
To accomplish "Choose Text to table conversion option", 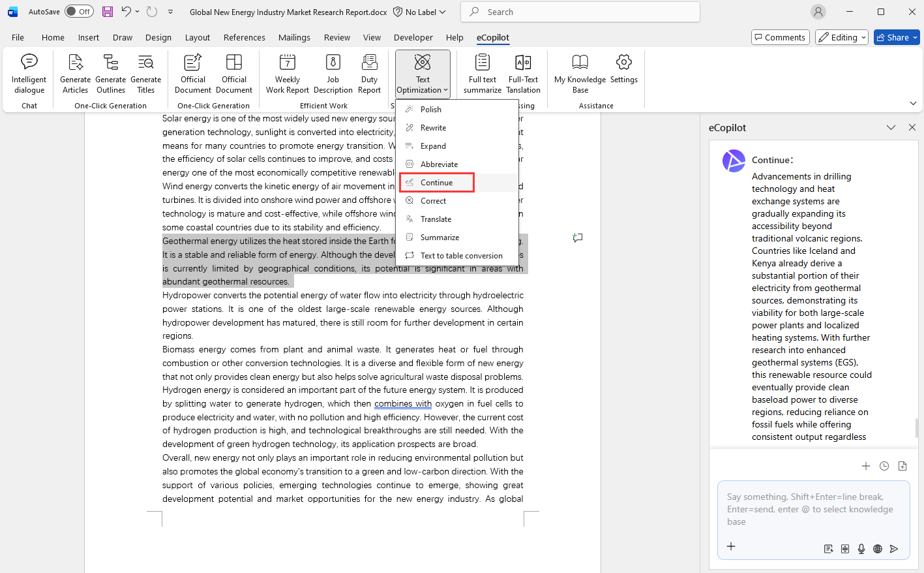I will pos(461,256).
